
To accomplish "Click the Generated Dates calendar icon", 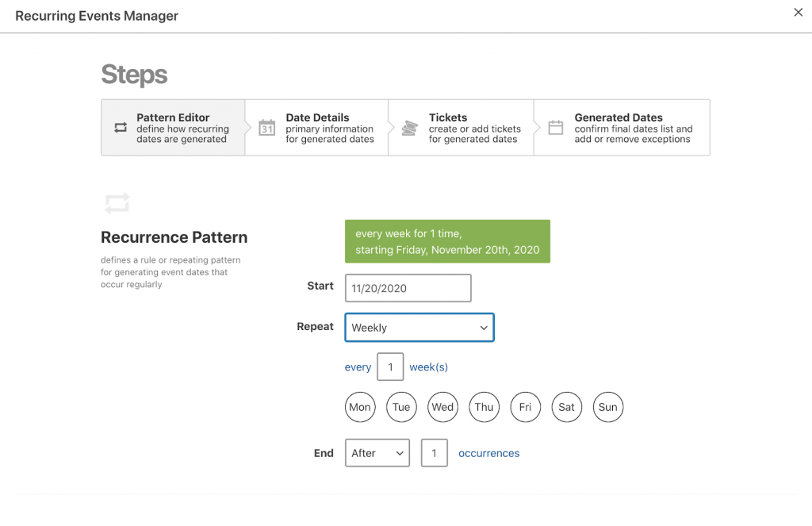I will (x=556, y=128).
